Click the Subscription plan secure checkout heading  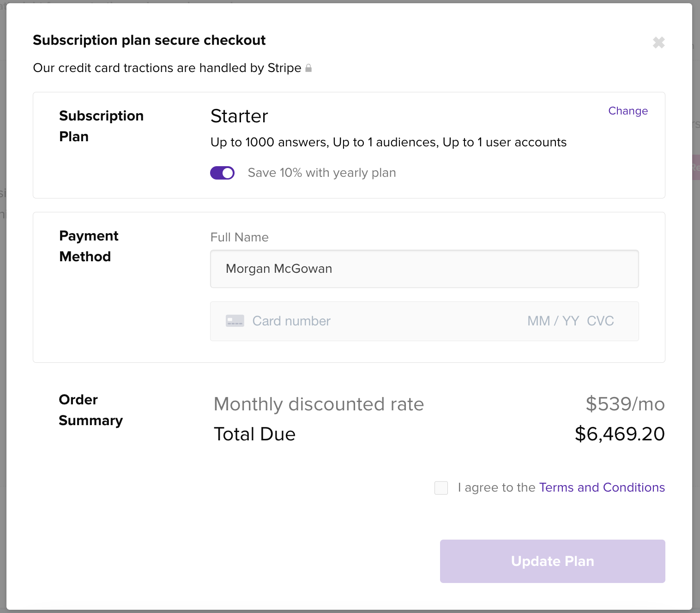(x=149, y=40)
